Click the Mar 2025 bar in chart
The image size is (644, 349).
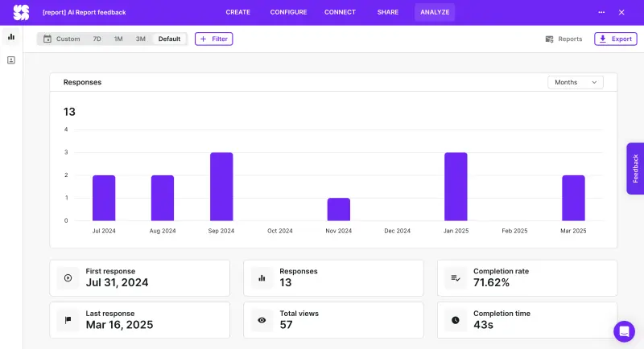coord(573,198)
